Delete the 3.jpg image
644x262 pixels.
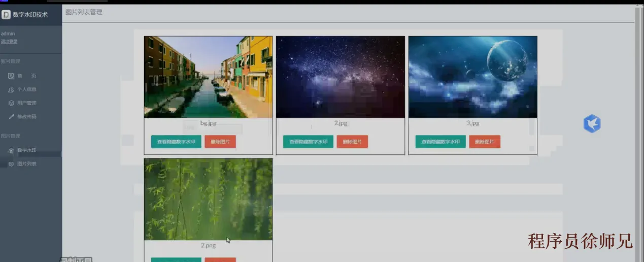pyautogui.click(x=485, y=142)
